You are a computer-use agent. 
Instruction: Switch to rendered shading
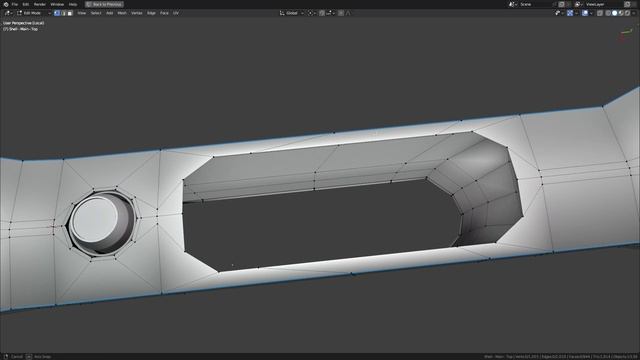tap(627, 13)
